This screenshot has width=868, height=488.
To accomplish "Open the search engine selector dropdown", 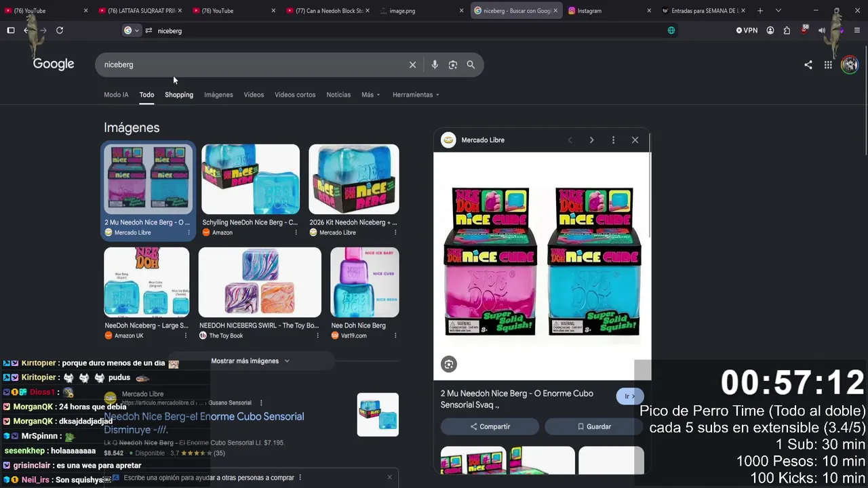I will (x=132, y=30).
